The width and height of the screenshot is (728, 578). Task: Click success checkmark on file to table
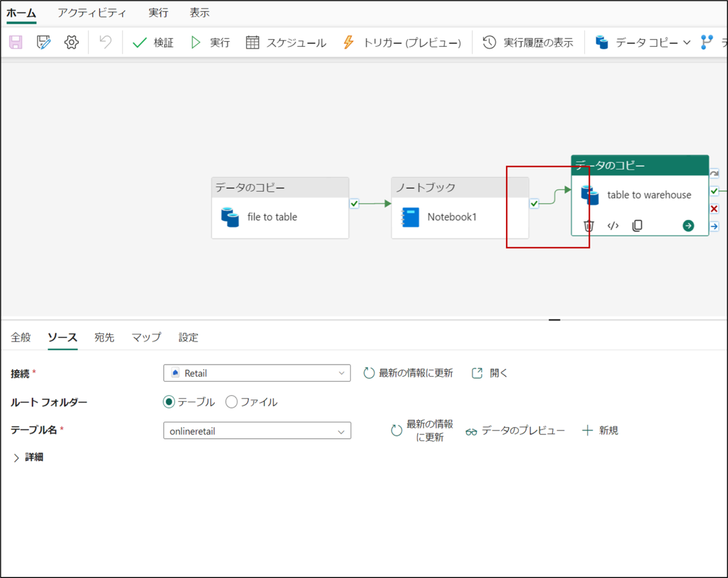click(x=354, y=204)
